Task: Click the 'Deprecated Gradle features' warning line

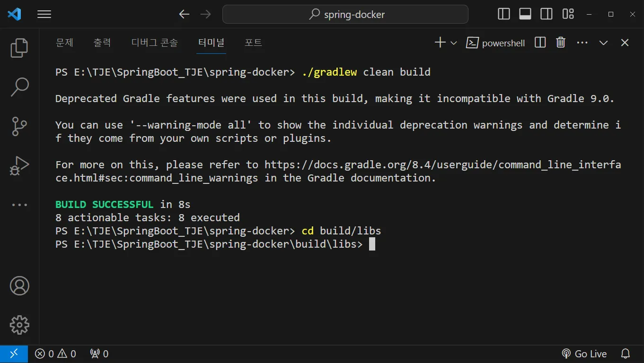Action: pyautogui.click(x=335, y=98)
